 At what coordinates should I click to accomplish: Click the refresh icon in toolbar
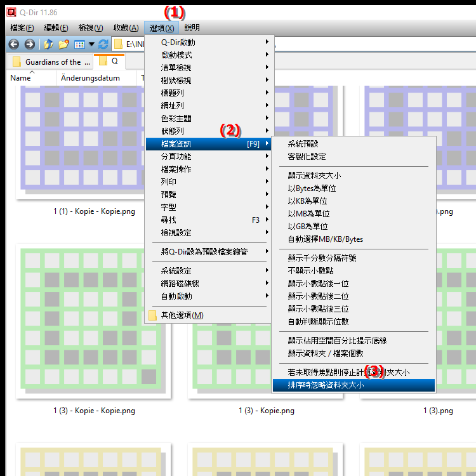(103, 44)
